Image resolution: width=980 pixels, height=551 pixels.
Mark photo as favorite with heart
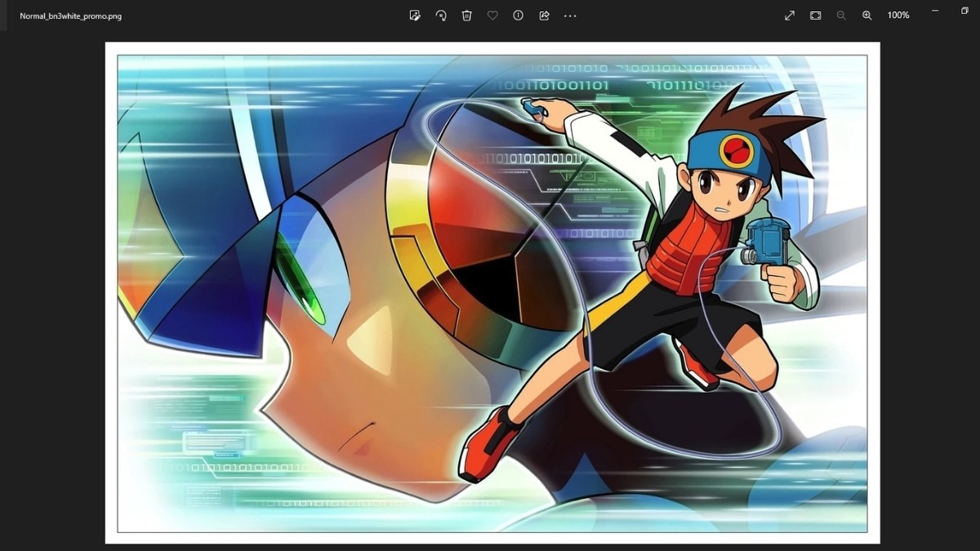point(492,16)
